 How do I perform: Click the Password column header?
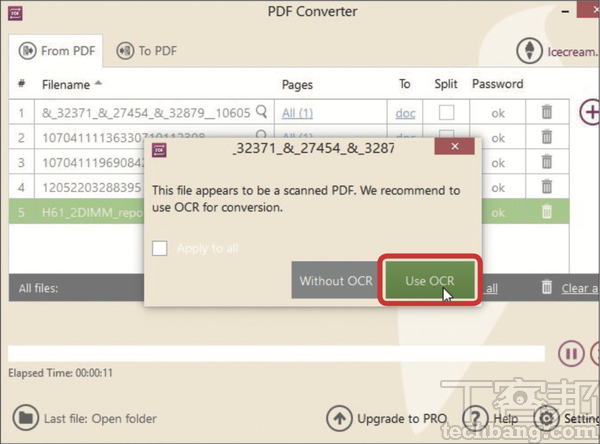pos(497,84)
